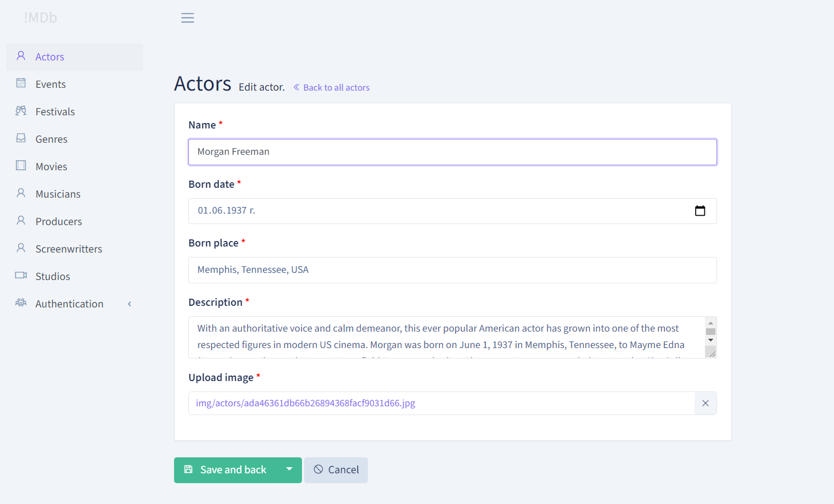Viewport: 834px width, 504px height.
Task: Select the Authentication users icon
Action: (21, 303)
